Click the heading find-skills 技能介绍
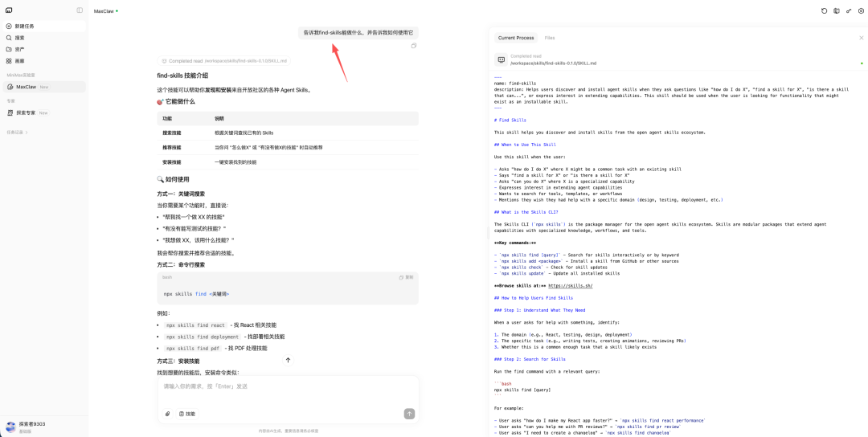 (182, 76)
